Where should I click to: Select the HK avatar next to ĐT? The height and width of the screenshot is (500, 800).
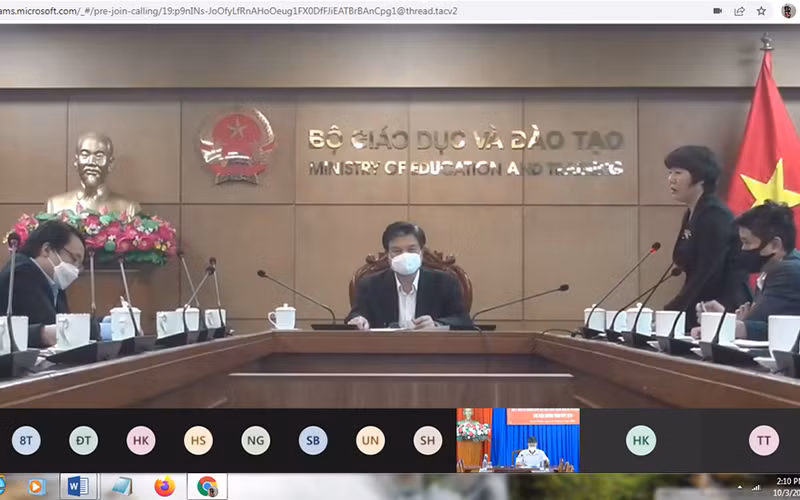pos(141,440)
